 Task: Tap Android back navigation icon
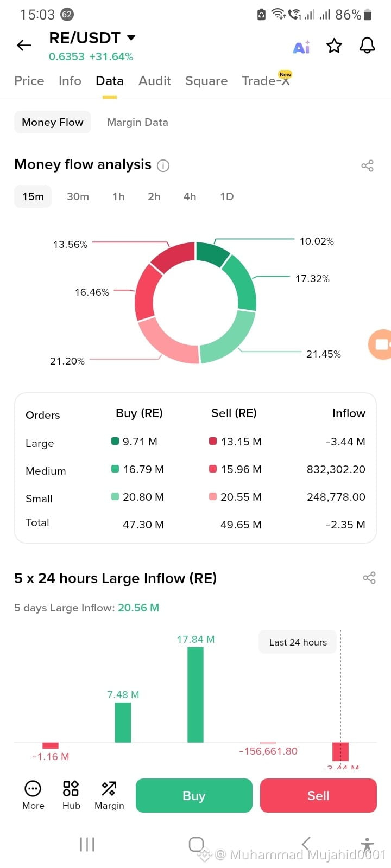(306, 844)
